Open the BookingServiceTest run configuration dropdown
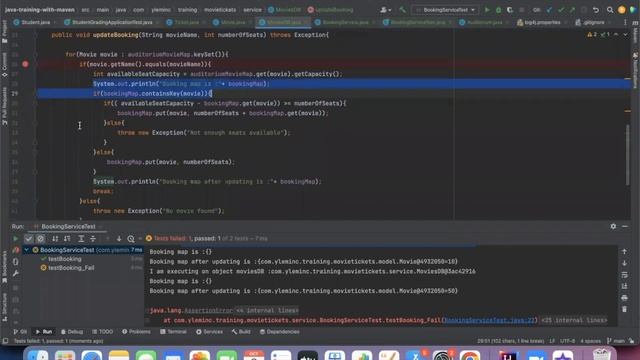The height and width of the screenshot is (360, 640). 445,10
